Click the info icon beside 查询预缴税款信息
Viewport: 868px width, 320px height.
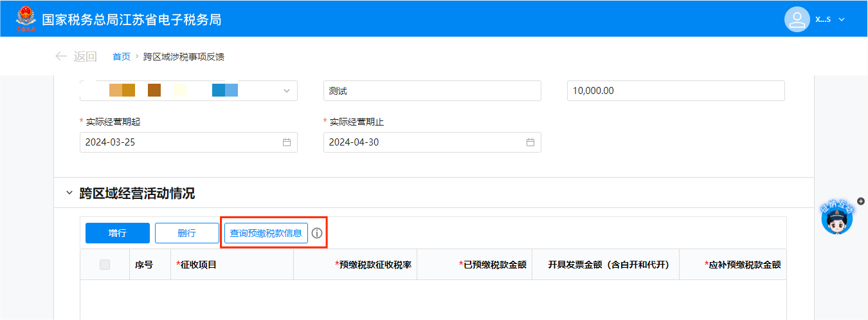(317, 233)
